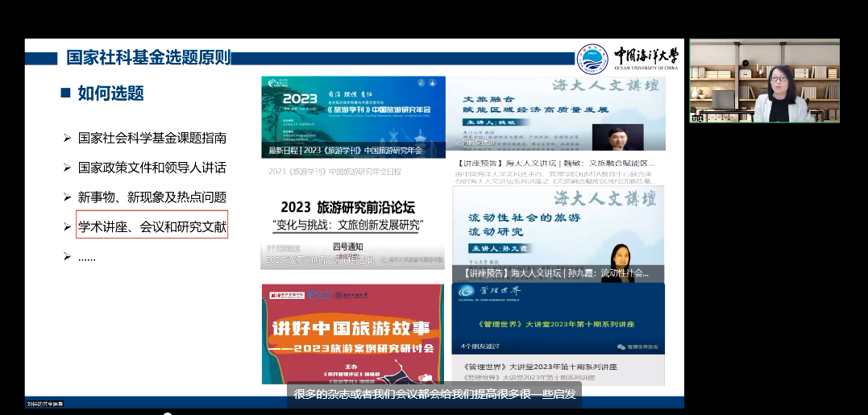Open the 2023 旅游学刊 annual conference banner
Viewport: 868px width, 415px height.
353,117
